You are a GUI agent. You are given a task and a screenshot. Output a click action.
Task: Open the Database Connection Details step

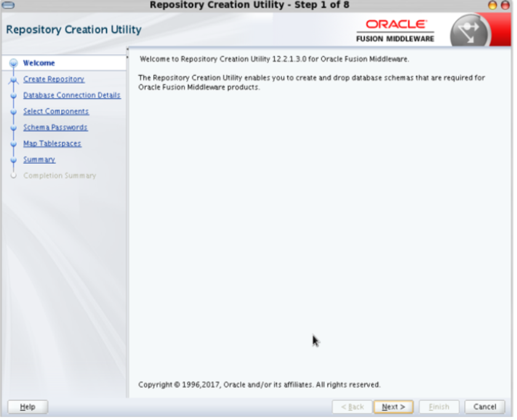pos(72,95)
